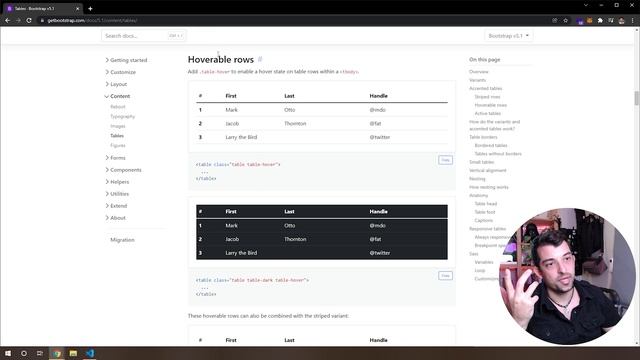Jump to Striped rows section
The width and height of the screenshot is (640, 360).
[x=487, y=97]
